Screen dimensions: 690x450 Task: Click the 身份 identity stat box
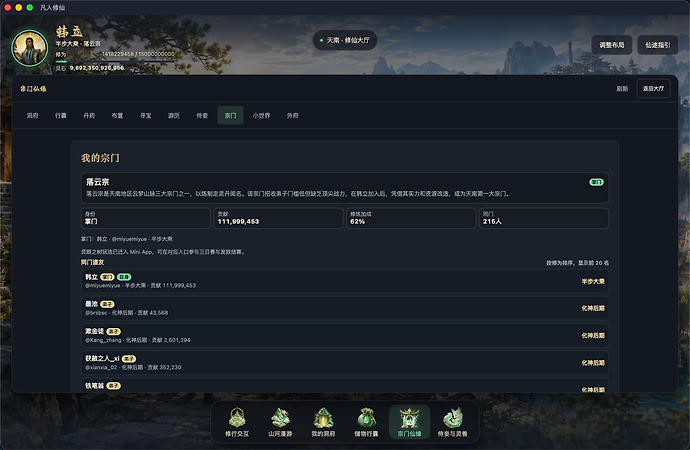coord(146,218)
